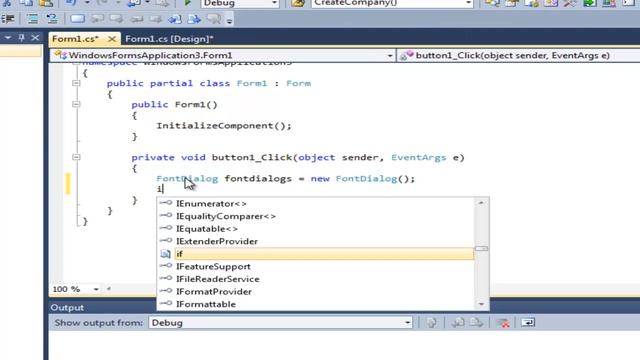Click editor horizontal scroll left arrow
The height and width of the screenshot is (360, 640).
point(109,289)
